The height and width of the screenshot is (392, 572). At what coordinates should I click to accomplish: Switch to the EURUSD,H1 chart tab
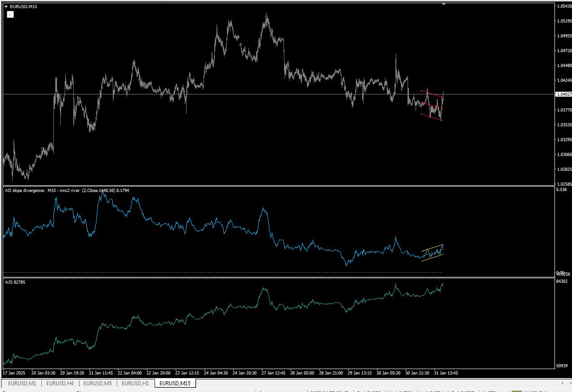[135, 383]
